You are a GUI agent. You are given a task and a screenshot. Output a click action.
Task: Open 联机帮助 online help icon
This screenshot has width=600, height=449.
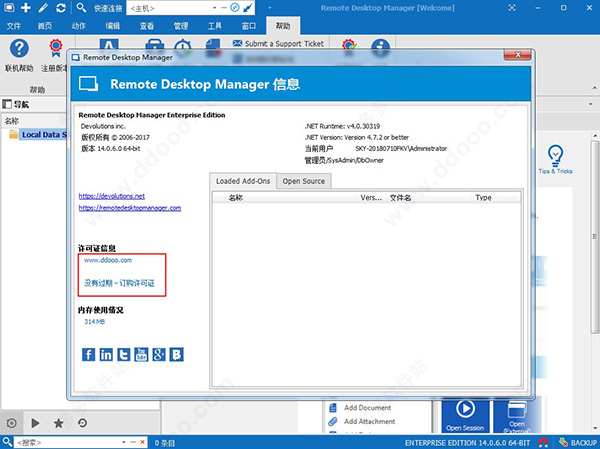[x=19, y=49]
